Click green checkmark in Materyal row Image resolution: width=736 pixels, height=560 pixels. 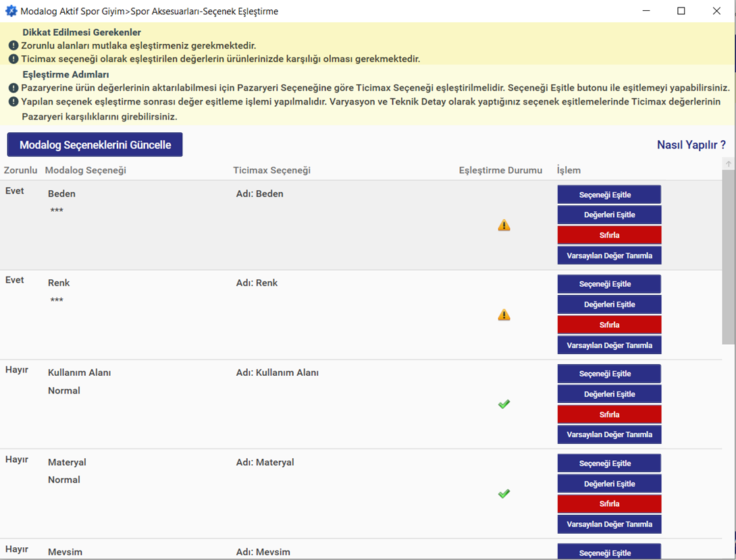coord(504,494)
